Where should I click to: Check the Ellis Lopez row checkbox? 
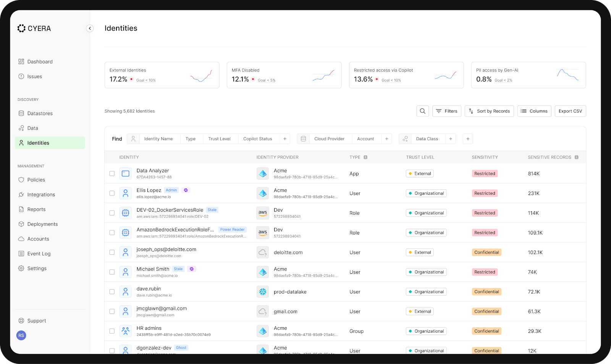point(112,193)
